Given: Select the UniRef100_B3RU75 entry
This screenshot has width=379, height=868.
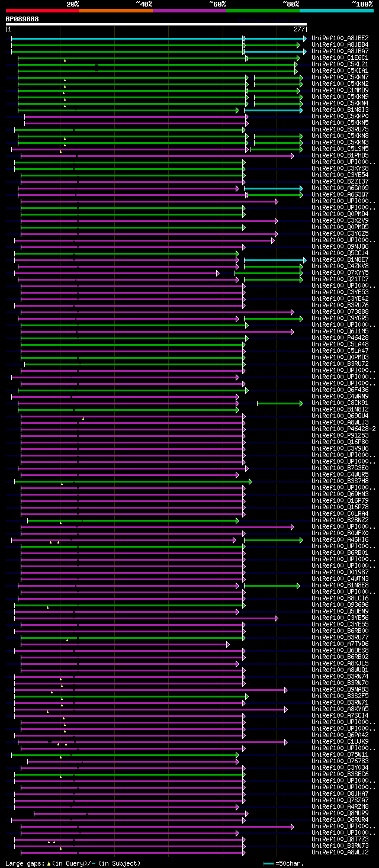Looking at the screenshot, I should coord(340,129).
